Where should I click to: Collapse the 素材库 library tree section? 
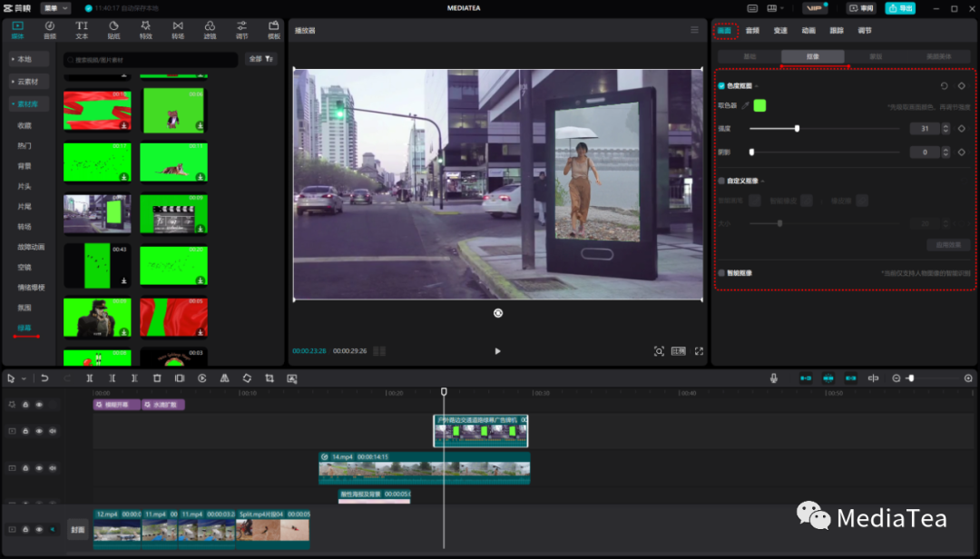point(29,104)
